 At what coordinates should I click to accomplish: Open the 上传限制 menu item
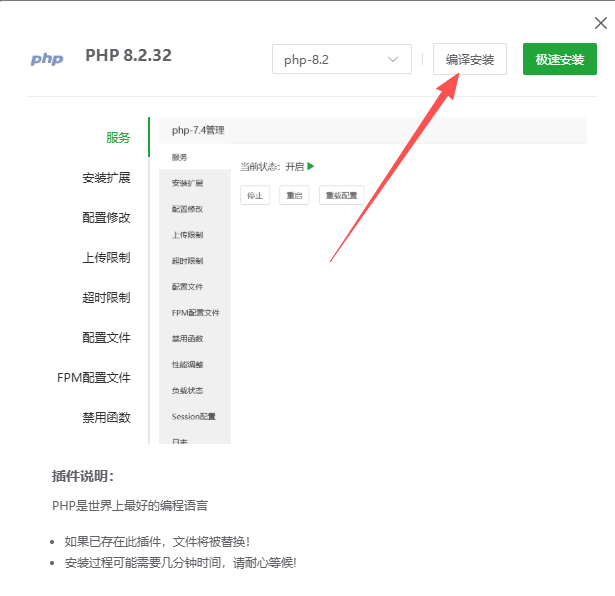click(x=106, y=258)
